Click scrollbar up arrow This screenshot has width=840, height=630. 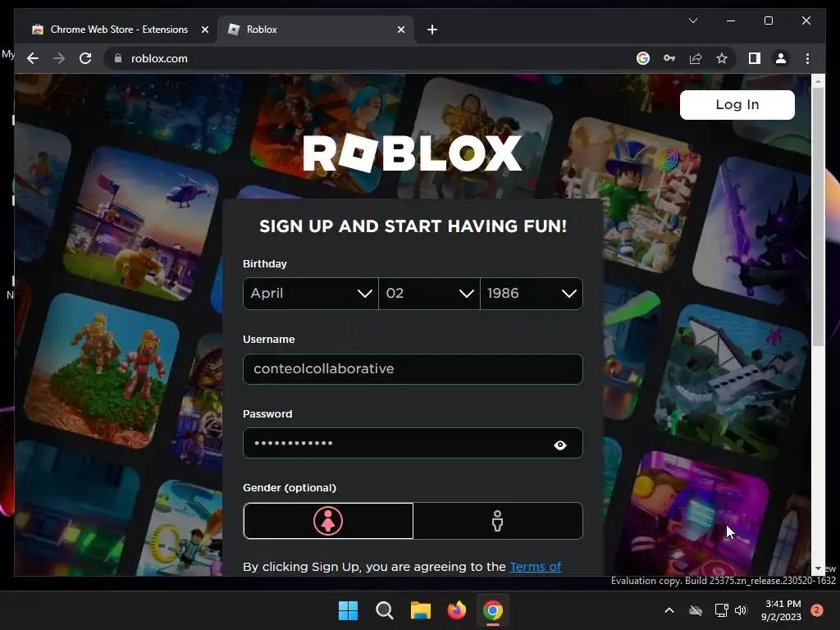pos(818,82)
